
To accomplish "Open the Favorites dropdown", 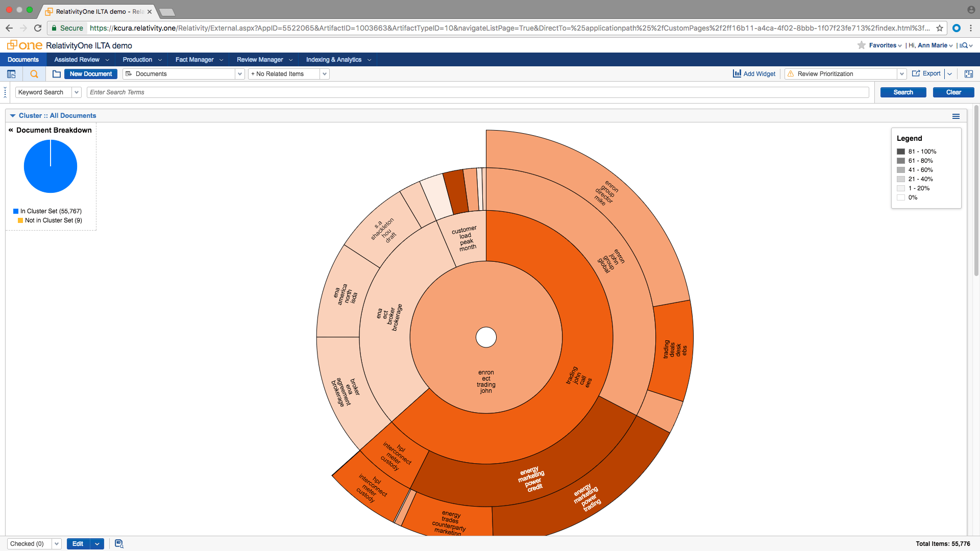I will (x=885, y=45).
